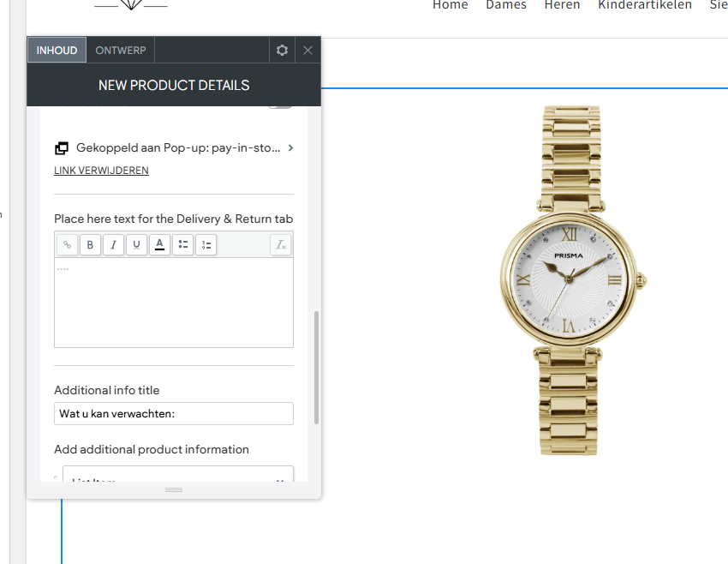Open the text color picker

[159, 245]
